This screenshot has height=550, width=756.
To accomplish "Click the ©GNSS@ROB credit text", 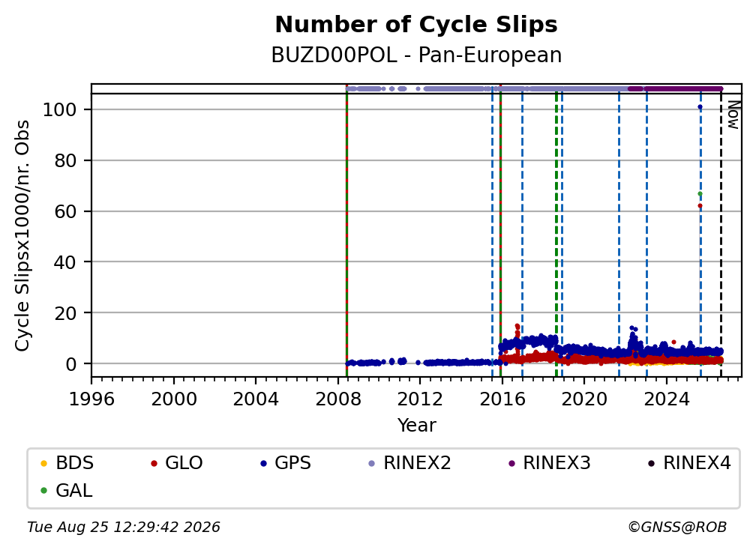I will 677,528.
